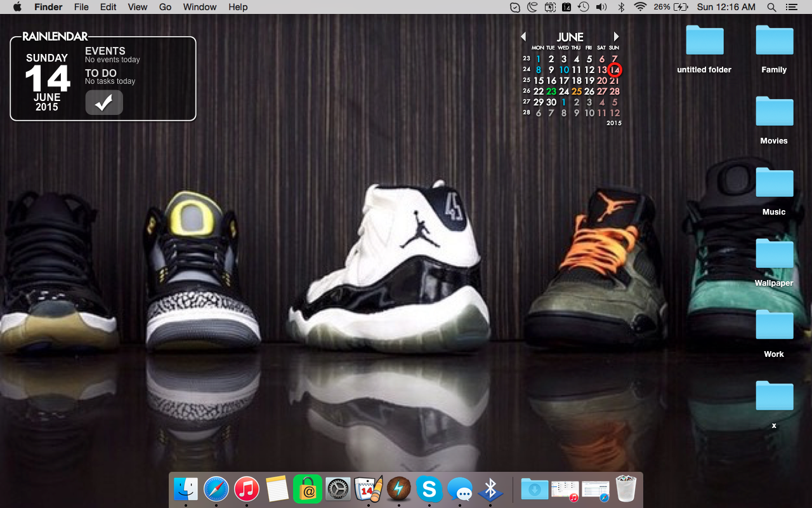This screenshot has height=508, width=812.
Task: Click the clock-checkmark menu bar icon
Action: coord(515,7)
